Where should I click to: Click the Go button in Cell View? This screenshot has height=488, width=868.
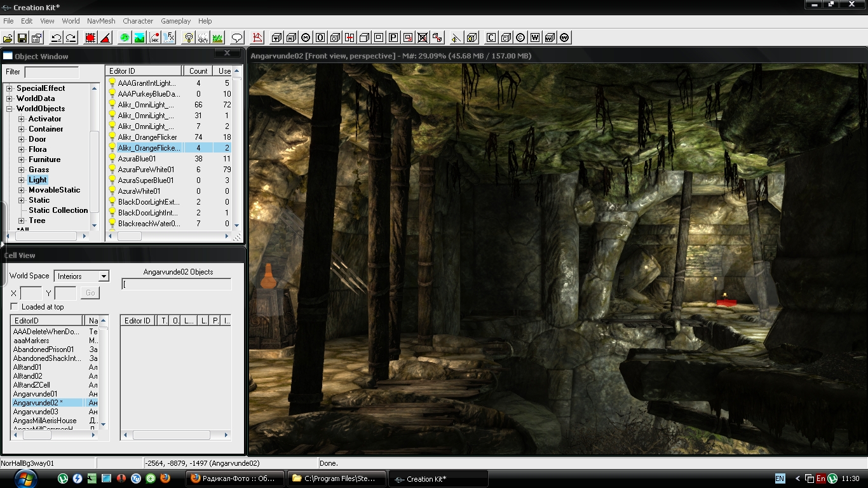click(90, 293)
